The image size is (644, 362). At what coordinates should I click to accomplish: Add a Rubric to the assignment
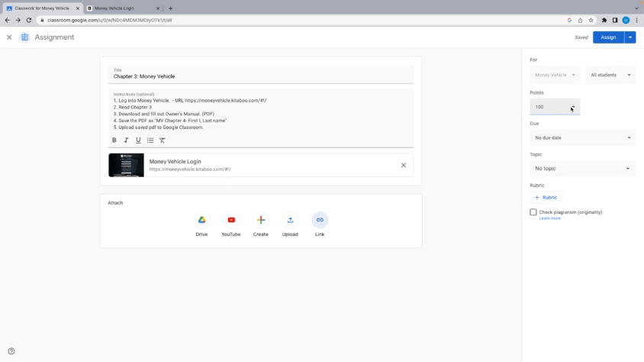546,198
